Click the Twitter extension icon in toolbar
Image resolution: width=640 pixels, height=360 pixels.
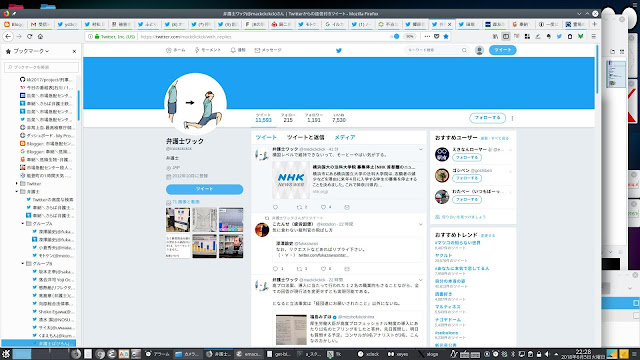(x=559, y=36)
